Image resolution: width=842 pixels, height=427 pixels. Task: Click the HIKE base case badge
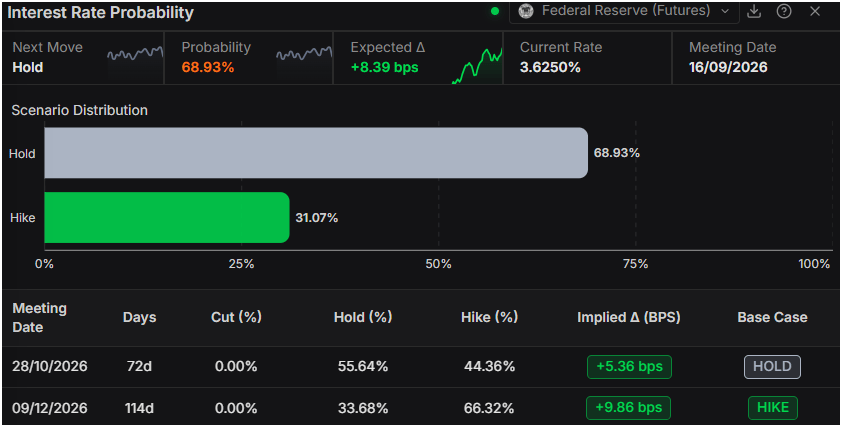[x=772, y=408]
